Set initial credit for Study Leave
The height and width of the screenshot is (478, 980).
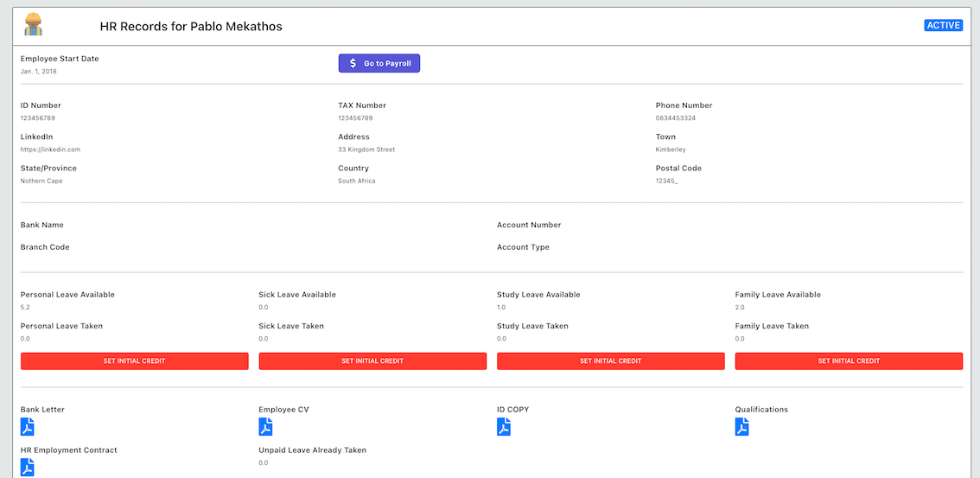(611, 361)
